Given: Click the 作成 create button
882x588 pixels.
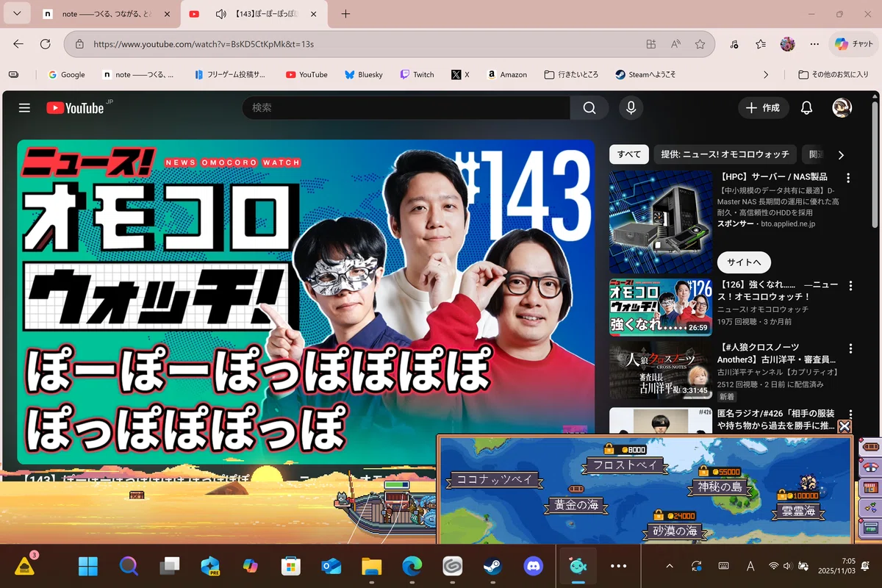Looking at the screenshot, I should click(x=764, y=108).
